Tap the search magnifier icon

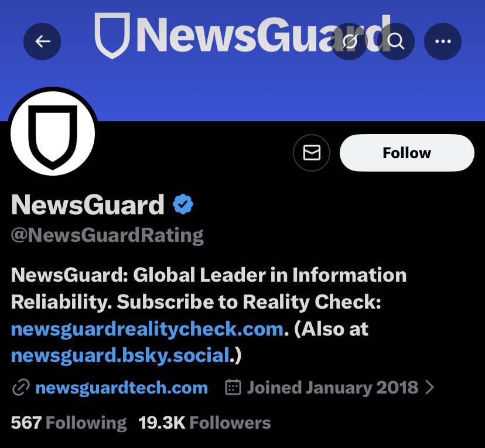point(396,41)
